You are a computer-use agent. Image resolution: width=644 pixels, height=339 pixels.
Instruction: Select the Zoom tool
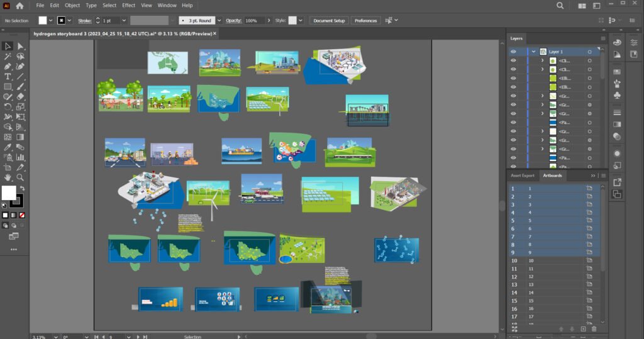20,177
